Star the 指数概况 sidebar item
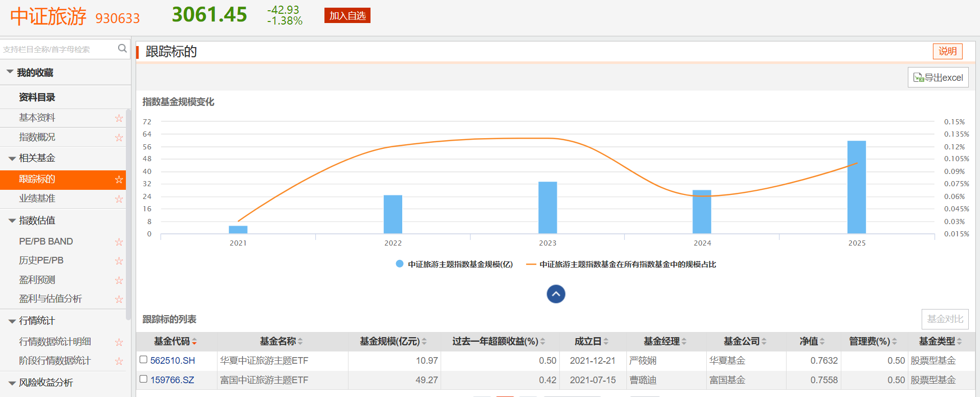 (x=119, y=138)
